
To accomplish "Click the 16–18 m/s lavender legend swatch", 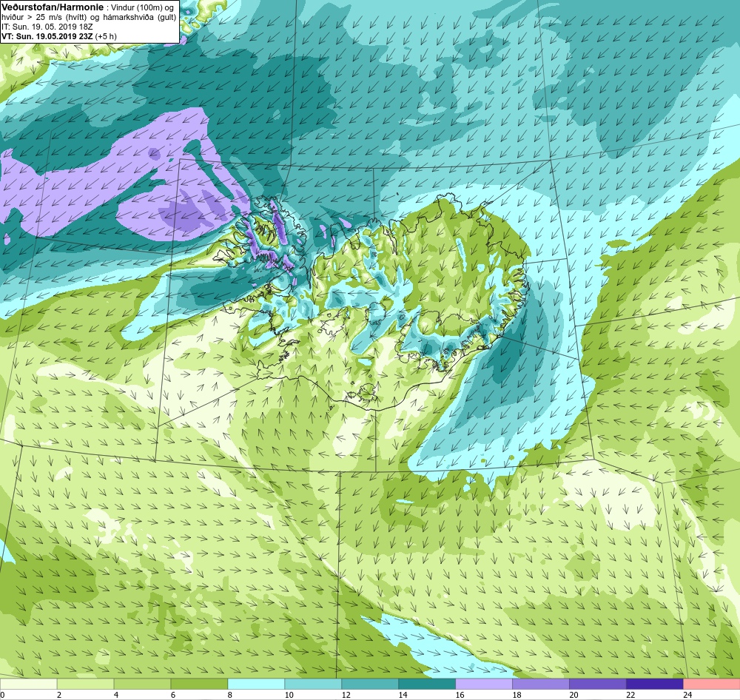I will [484, 684].
